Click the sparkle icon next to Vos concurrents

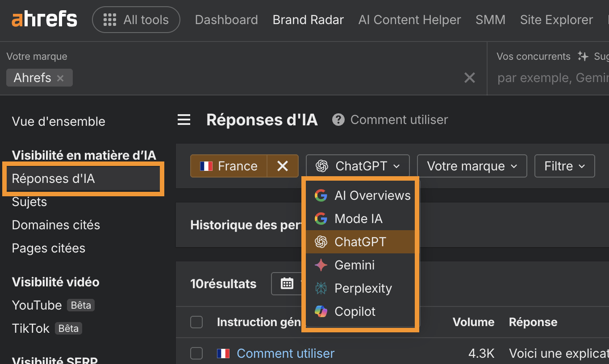coord(583,56)
